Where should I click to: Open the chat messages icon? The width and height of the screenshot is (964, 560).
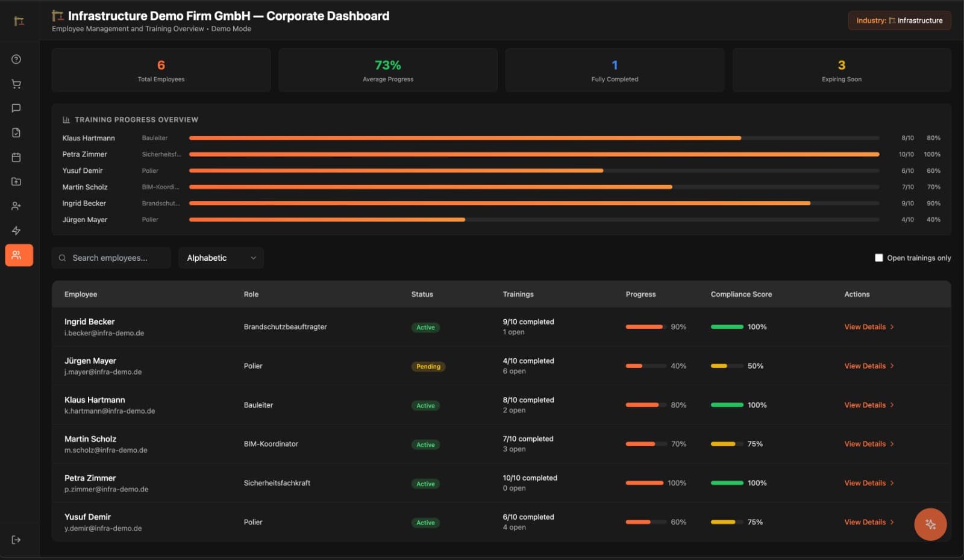16,108
